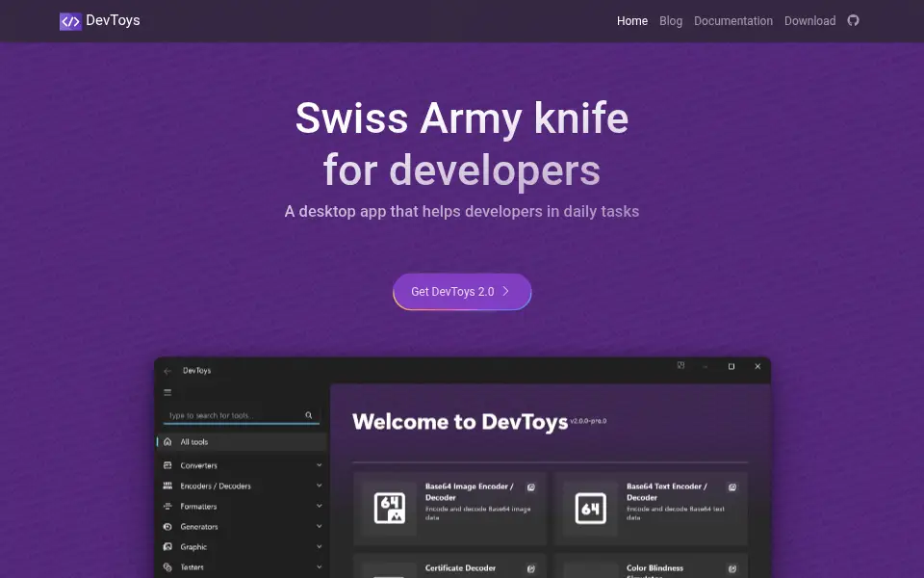Screen dimensions: 924x578
Task: Click the home icon beside All tools
Action: (x=167, y=442)
